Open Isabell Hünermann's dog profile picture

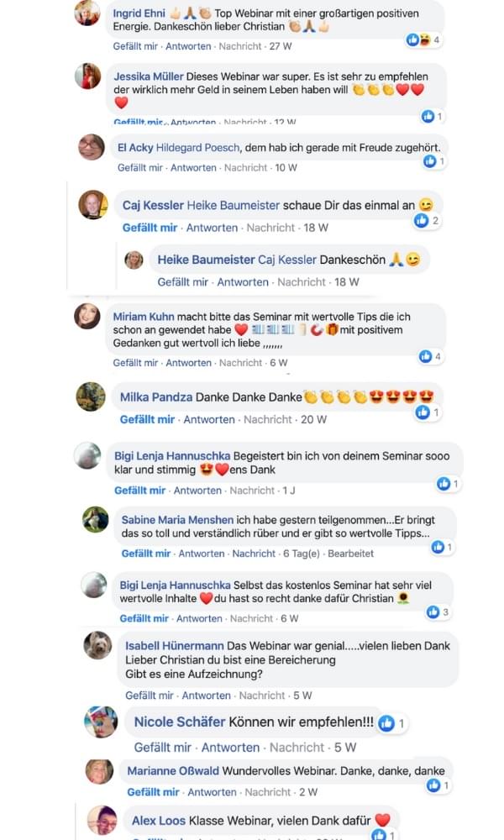98,645
